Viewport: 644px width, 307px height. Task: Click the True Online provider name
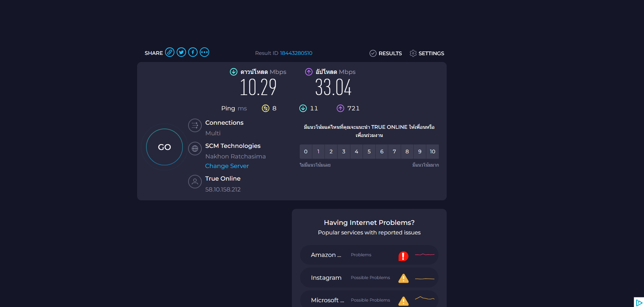223,179
